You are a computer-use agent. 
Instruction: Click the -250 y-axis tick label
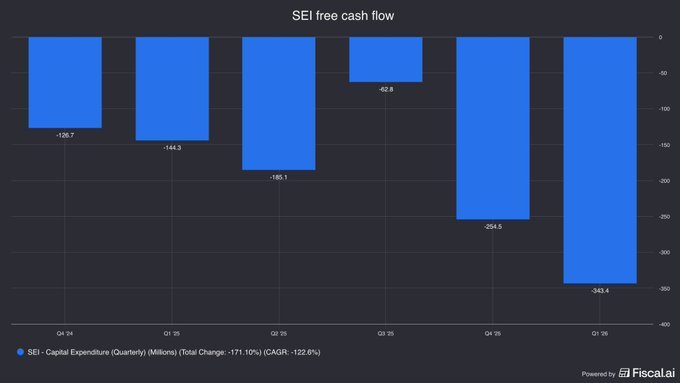pyautogui.click(x=664, y=216)
